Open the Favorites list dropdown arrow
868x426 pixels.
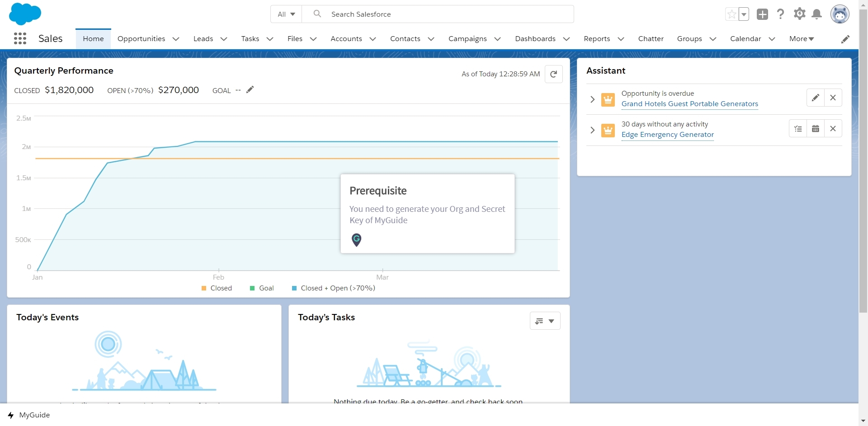[x=744, y=14]
